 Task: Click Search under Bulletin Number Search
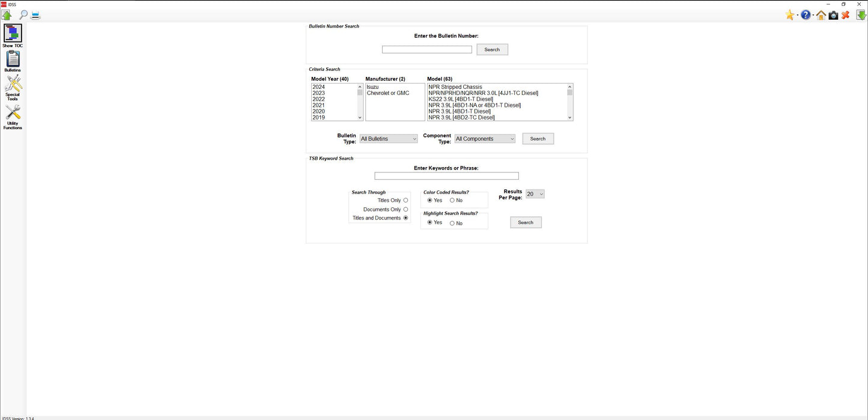point(492,49)
